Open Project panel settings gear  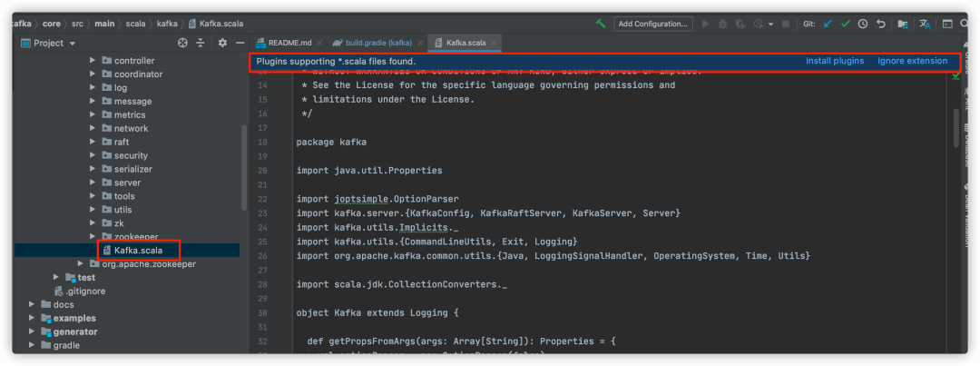tap(222, 44)
